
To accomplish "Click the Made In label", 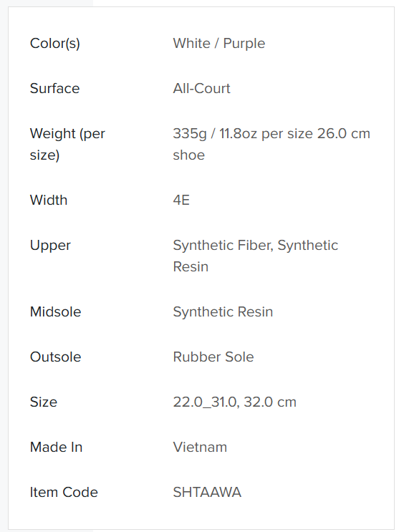I will click(x=56, y=447).
